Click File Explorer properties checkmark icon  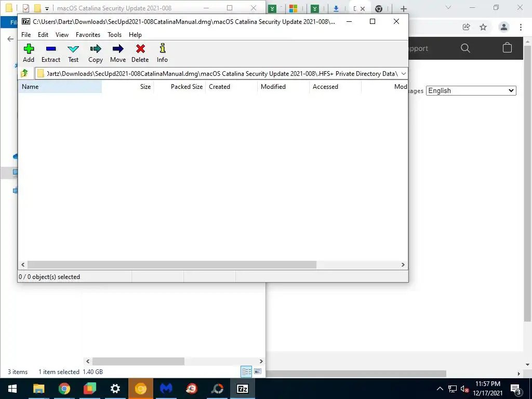[x=26, y=8]
